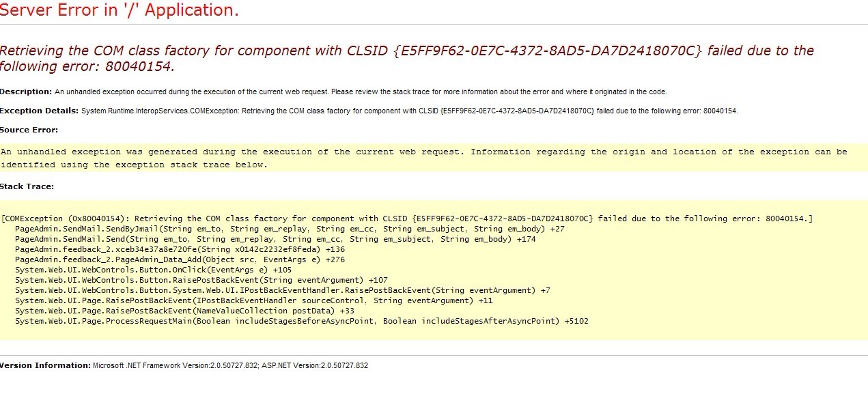
Task: Click the italic red COM class factory error message
Action: point(406,58)
